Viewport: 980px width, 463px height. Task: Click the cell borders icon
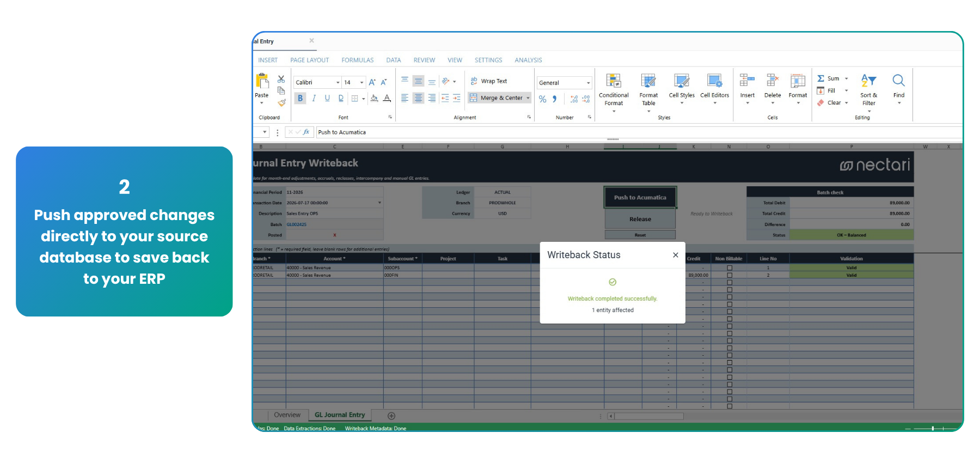[x=355, y=99]
